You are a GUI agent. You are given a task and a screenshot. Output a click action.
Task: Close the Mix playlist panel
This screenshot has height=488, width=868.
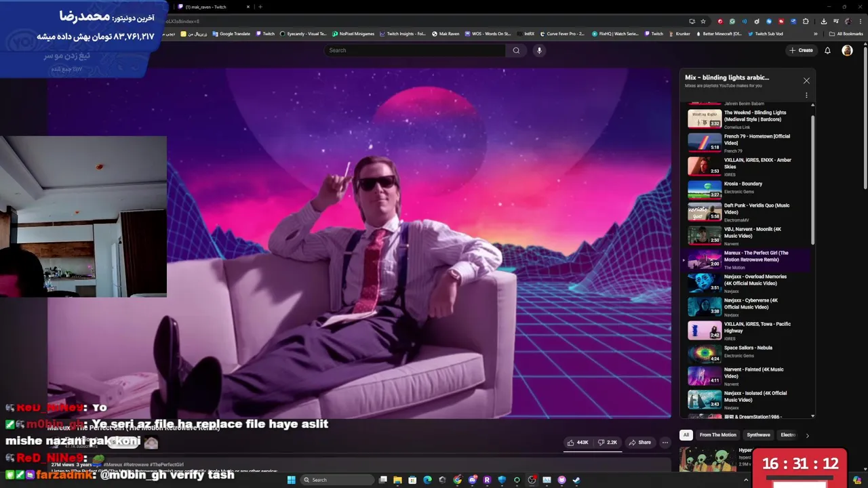point(806,81)
